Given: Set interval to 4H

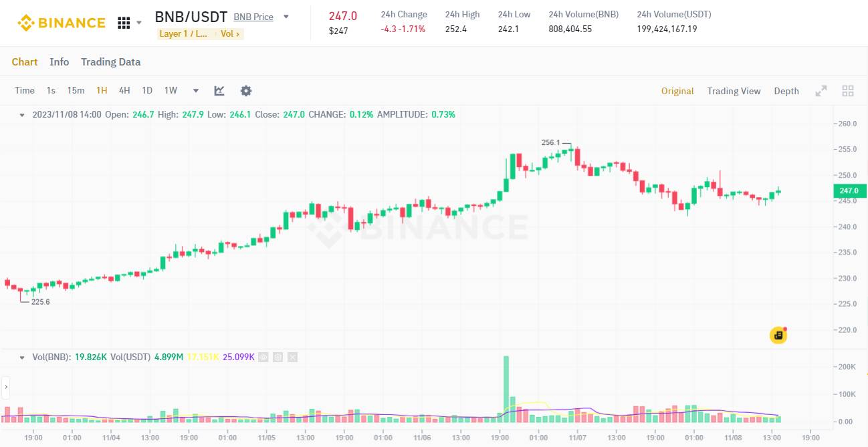Looking at the screenshot, I should coord(124,91).
